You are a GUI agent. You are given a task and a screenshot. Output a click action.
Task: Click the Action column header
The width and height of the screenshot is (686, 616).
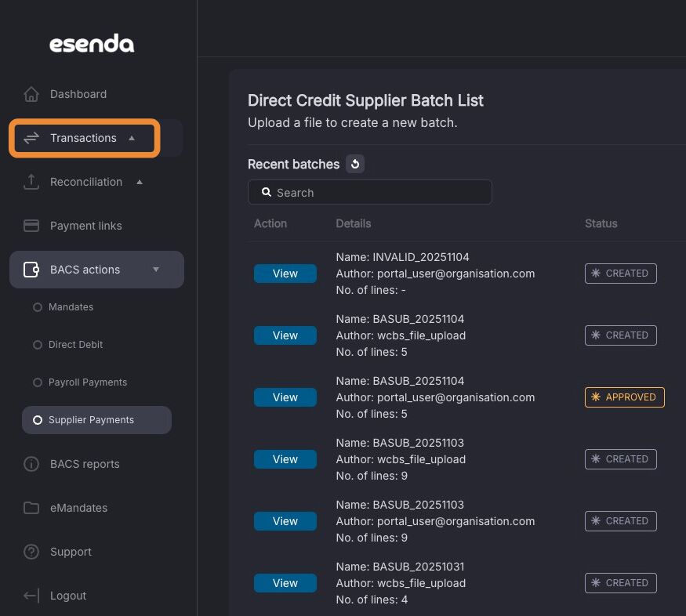[270, 223]
